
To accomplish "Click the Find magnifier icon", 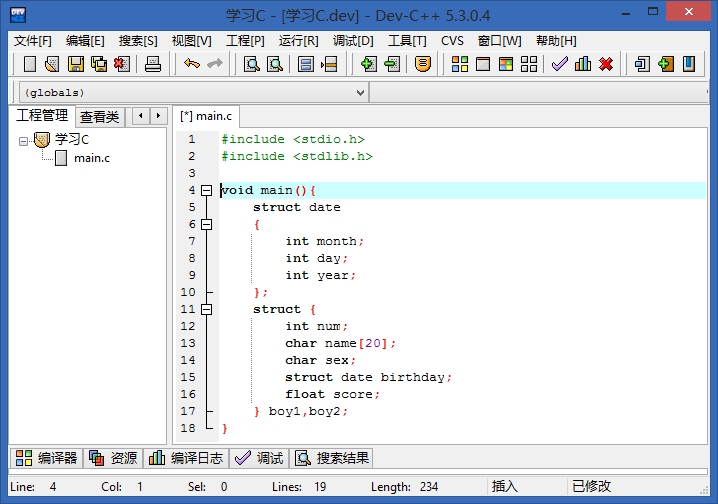I will click(252, 64).
